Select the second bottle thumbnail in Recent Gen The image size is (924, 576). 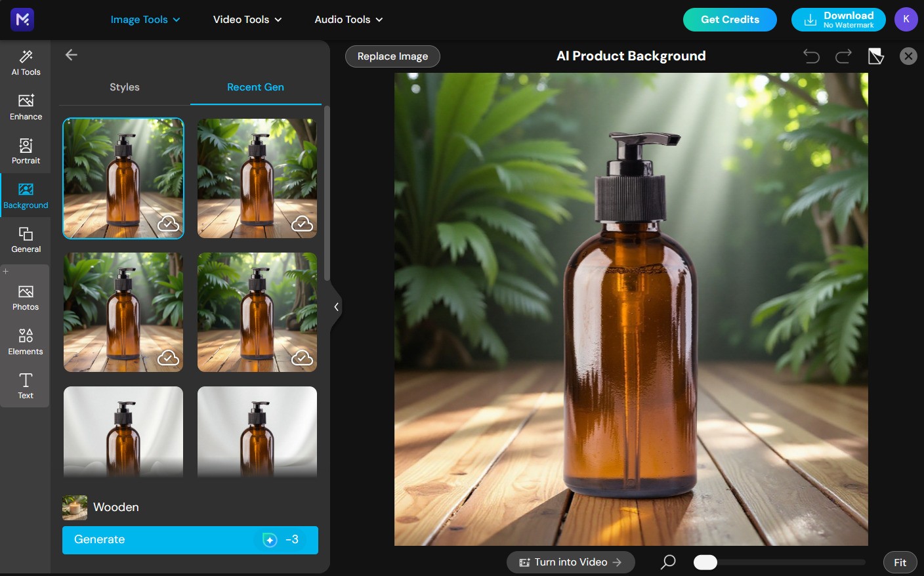click(x=257, y=178)
